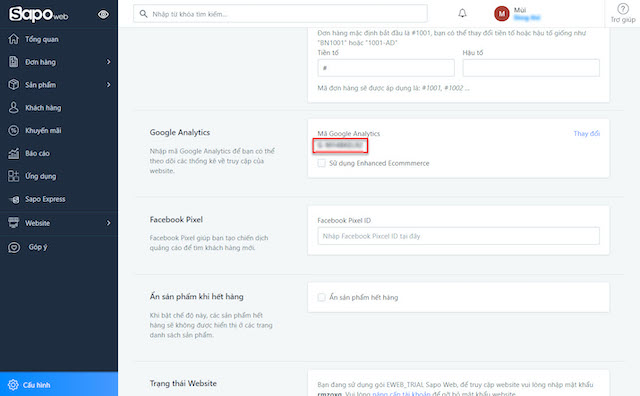Expand the Sản phẩm submenu chevron

(x=109, y=85)
